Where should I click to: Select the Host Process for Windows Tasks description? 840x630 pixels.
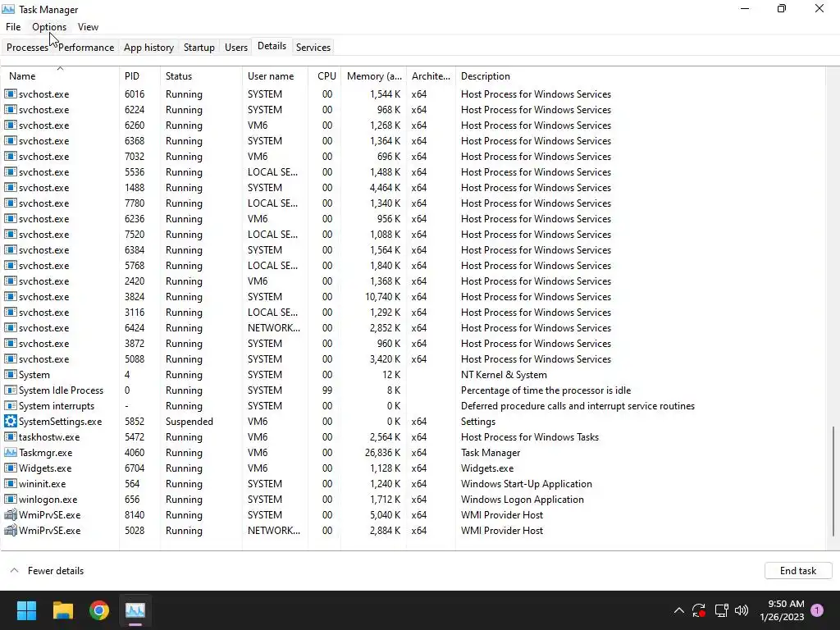coord(530,436)
